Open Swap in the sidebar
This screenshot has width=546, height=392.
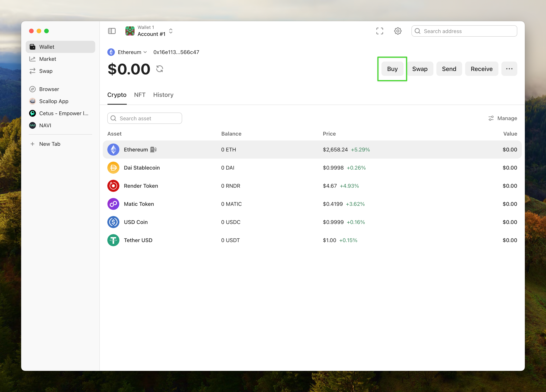(60, 71)
